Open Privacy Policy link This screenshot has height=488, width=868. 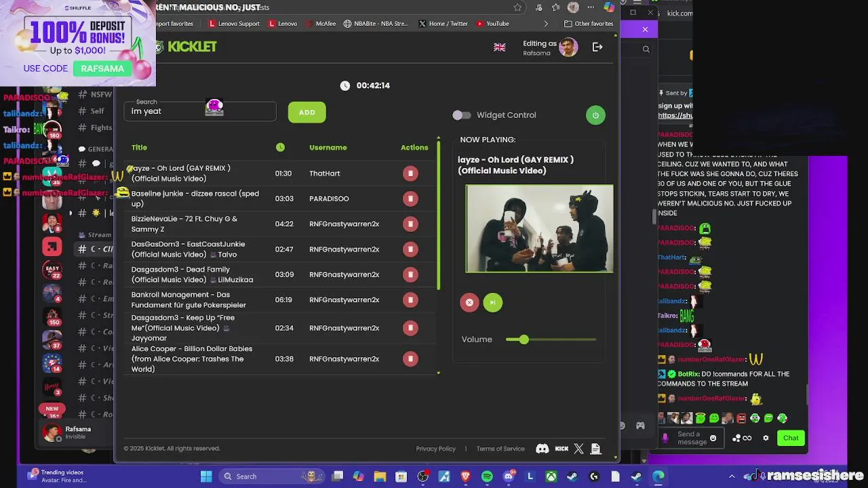(435, 449)
